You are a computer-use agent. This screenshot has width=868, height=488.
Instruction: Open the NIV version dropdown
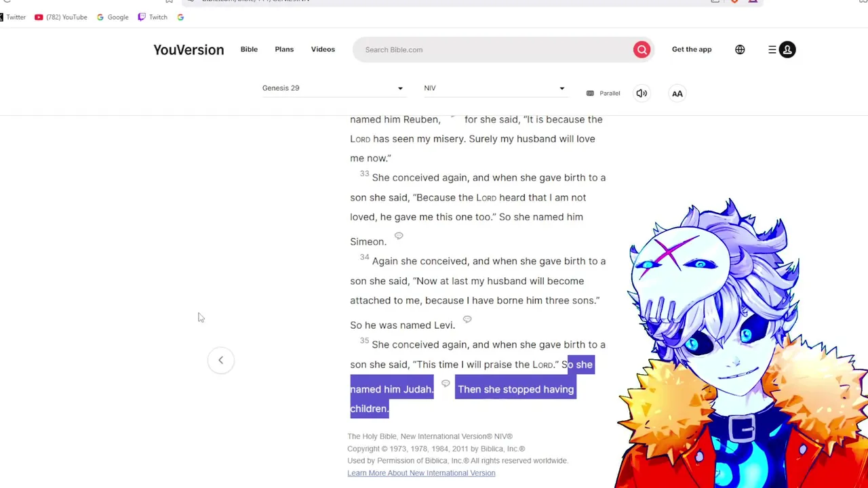click(494, 88)
